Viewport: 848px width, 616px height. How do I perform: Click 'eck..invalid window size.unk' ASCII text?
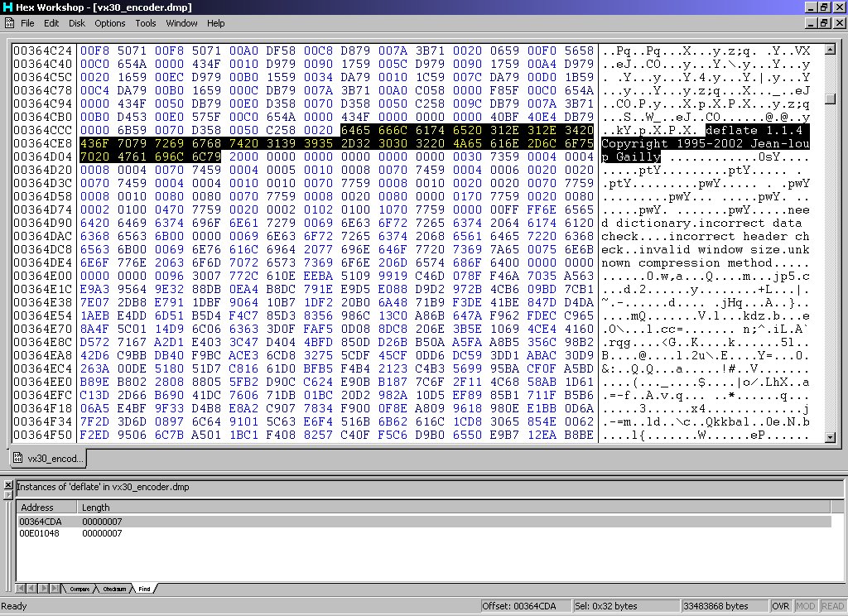tap(706, 249)
